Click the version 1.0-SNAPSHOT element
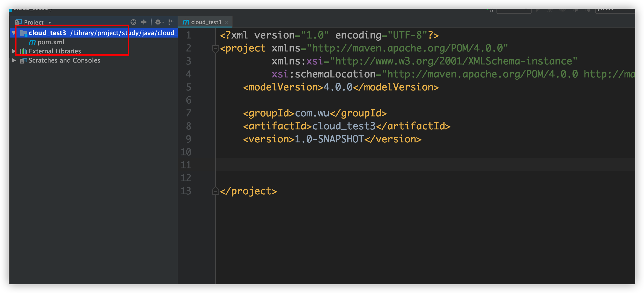 click(332, 139)
